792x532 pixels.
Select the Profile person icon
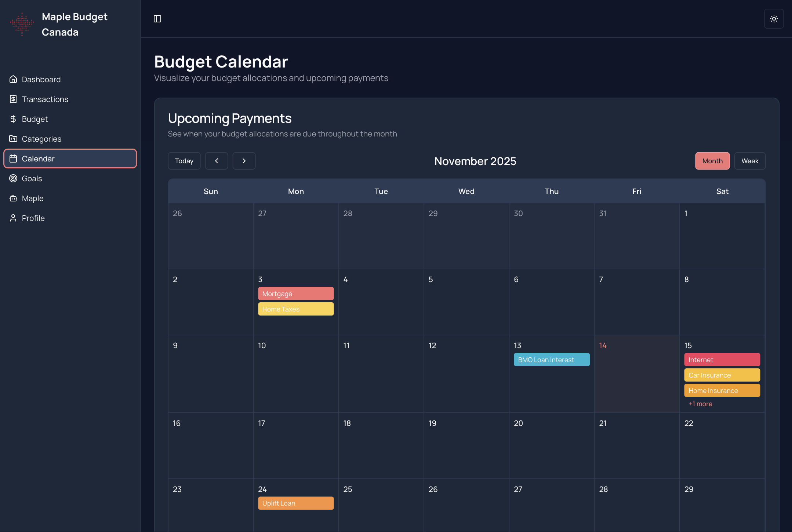coord(14,218)
